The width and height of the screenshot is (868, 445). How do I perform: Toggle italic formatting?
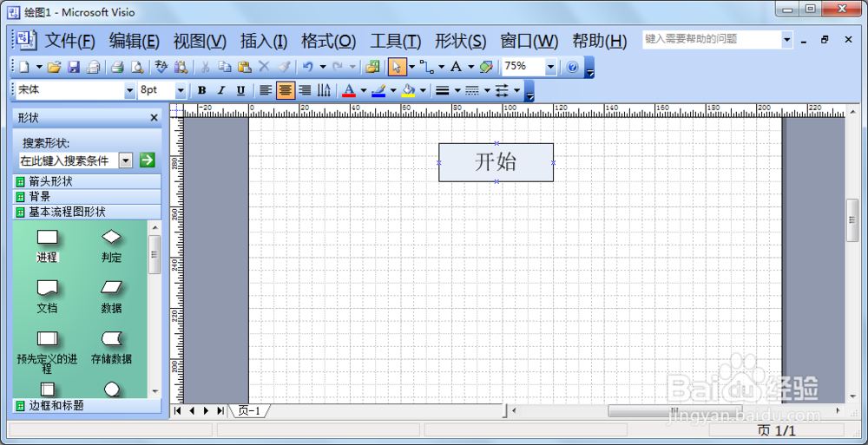pyautogui.click(x=220, y=90)
